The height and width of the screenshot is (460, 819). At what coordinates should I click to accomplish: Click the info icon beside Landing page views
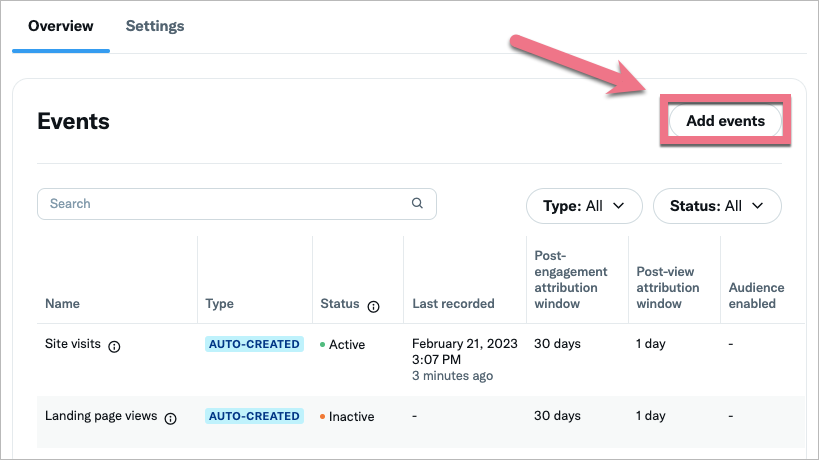[170, 418]
